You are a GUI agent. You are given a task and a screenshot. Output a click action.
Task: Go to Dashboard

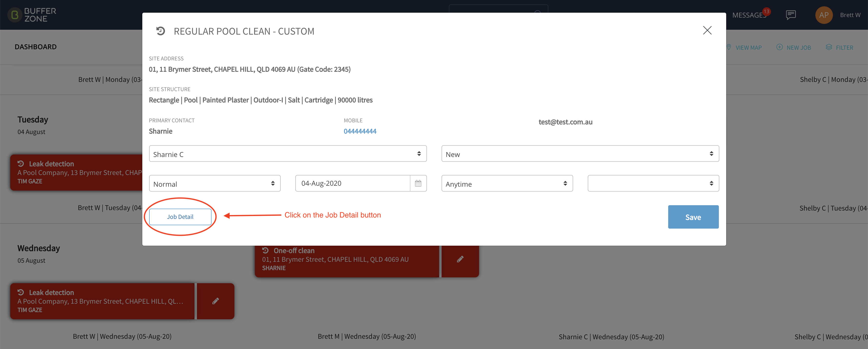36,47
